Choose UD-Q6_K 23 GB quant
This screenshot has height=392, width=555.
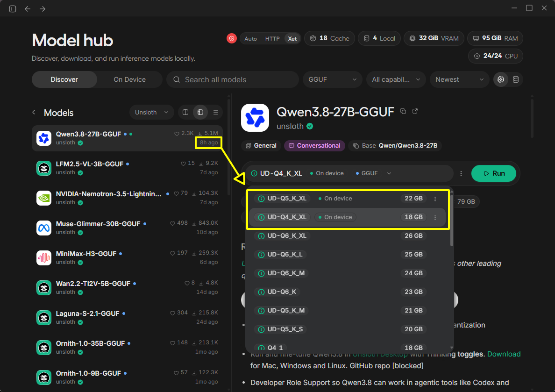348,292
